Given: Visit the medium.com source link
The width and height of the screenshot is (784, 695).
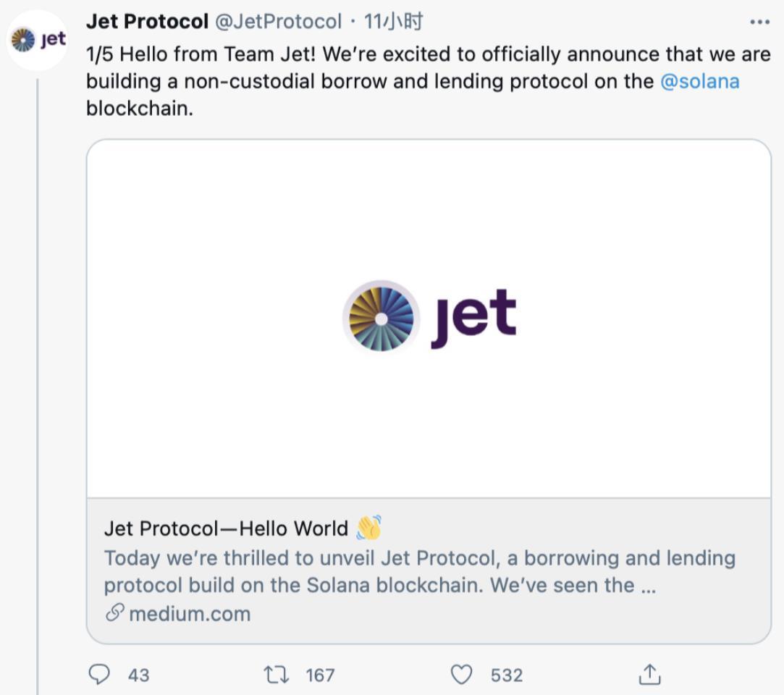Looking at the screenshot, I should click(x=188, y=613).
